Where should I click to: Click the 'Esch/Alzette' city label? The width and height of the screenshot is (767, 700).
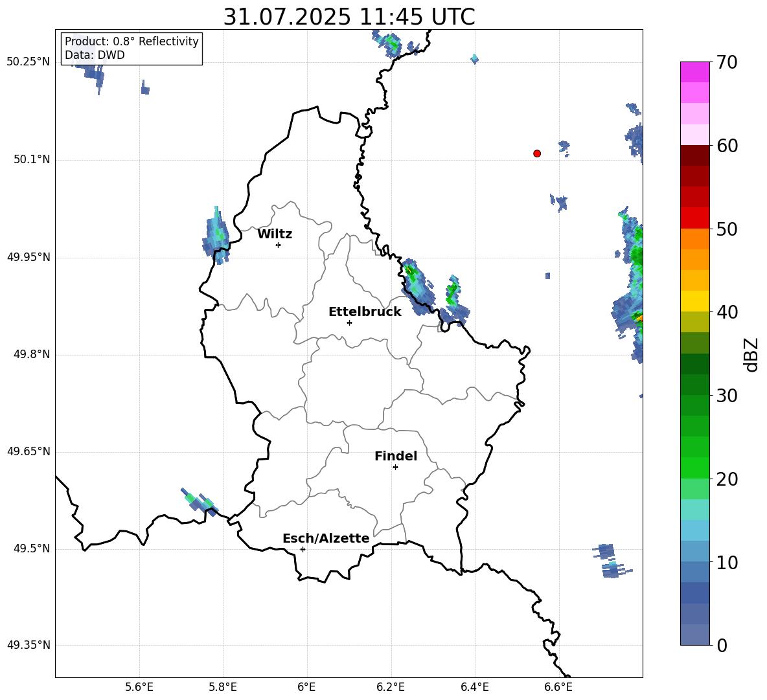326,538
